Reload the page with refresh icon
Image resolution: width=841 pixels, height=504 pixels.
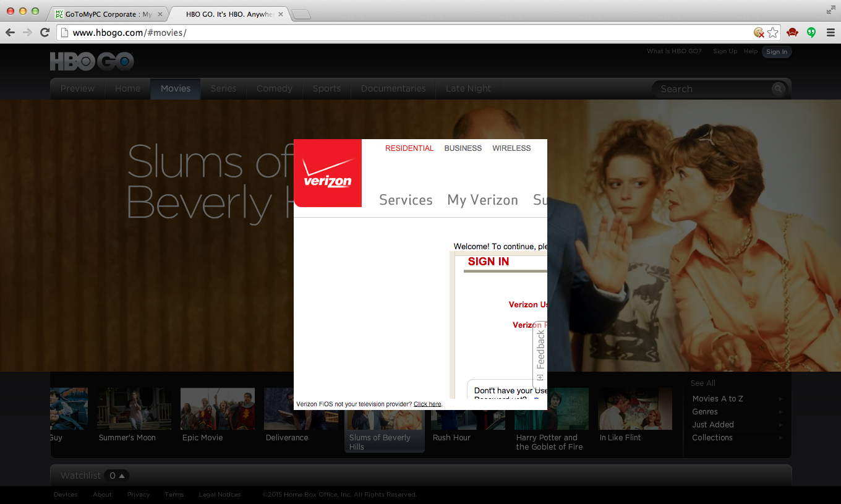tap(45, 33)
